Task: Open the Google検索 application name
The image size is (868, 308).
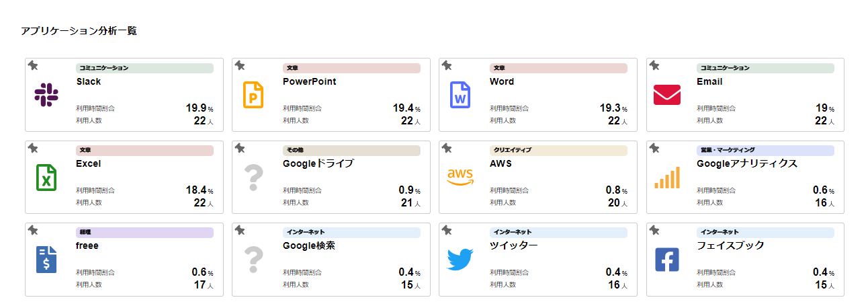Action: coord(309,246)
